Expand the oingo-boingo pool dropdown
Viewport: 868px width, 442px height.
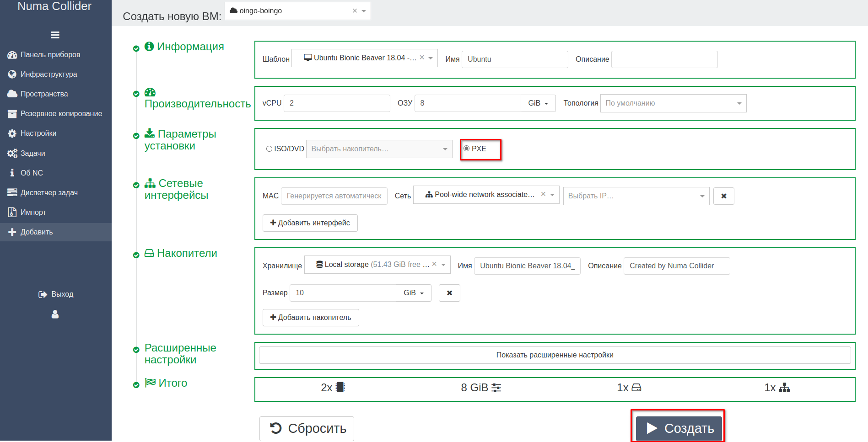[364, 11]
